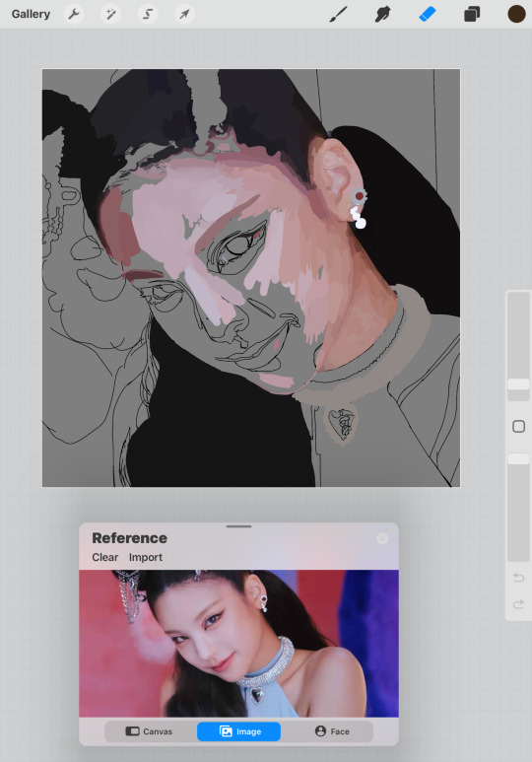Click the Reference panel title
The height and width of the screenshot is (762, 532).
[129, 538]
